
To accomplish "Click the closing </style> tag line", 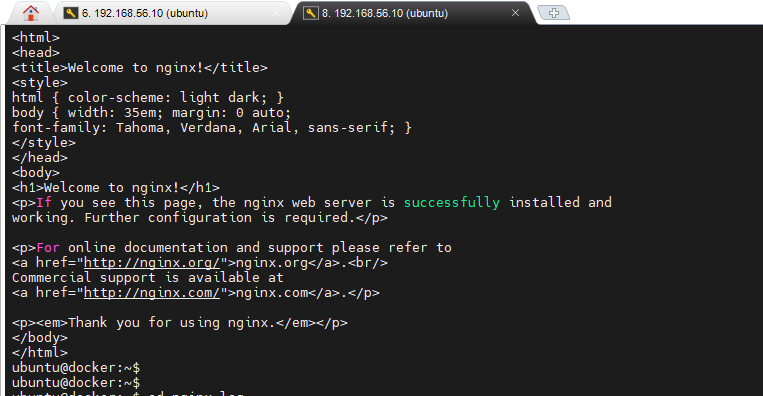I will click(44, 143).
